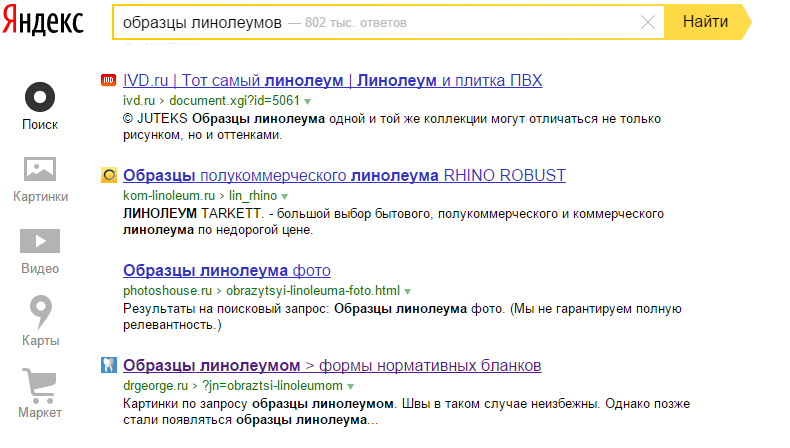Click the lin_rhino URL path
Viewport: 790px width, 448px height.
click(x=253, y=196)
